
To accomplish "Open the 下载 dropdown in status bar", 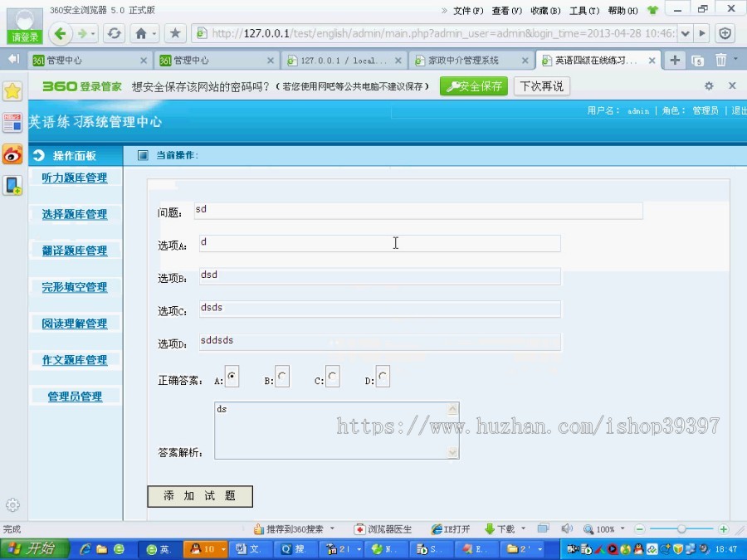I will click(523, 528).
